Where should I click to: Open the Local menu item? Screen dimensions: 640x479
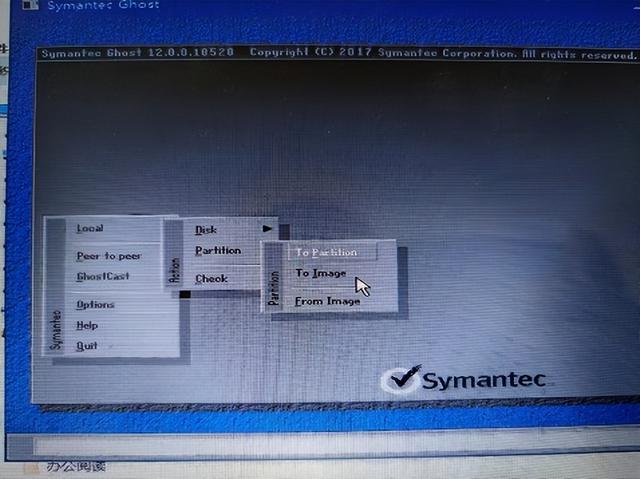click(x=90, y=228)
